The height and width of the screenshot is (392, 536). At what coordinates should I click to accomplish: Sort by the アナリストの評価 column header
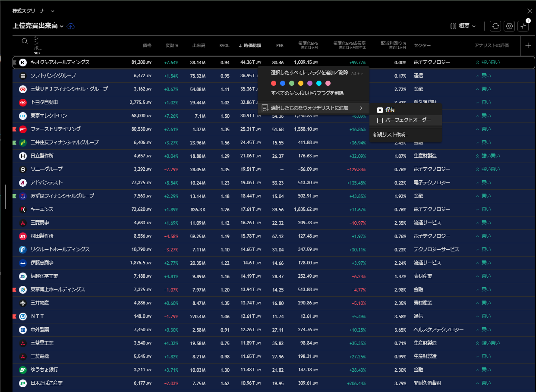pos(492,45)
